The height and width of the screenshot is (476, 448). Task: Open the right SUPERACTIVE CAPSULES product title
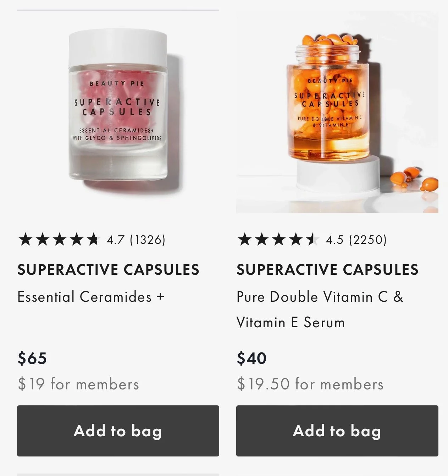pos(328,270)
